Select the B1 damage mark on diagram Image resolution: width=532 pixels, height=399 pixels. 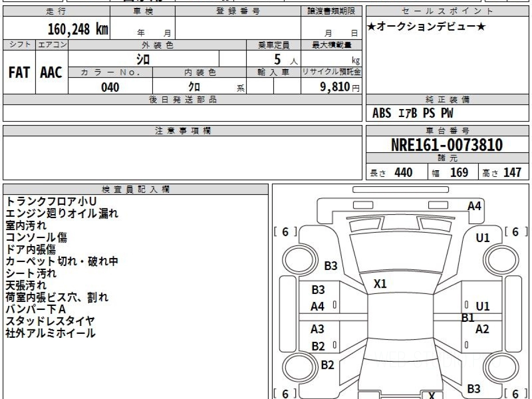click(468, 317)
